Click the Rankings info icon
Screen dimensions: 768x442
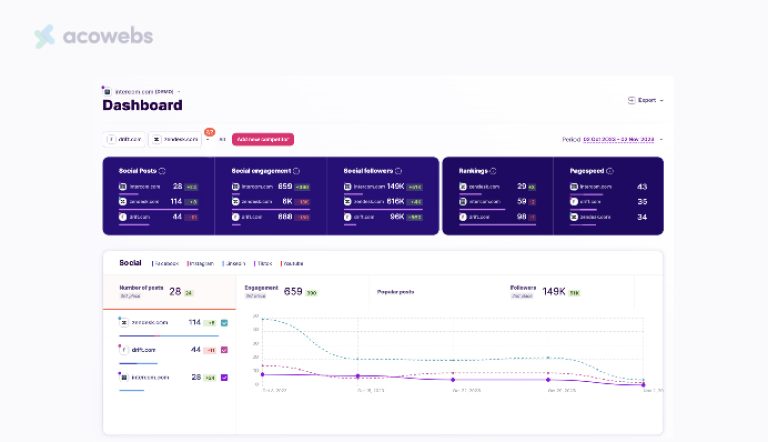(x=493, y=171)
